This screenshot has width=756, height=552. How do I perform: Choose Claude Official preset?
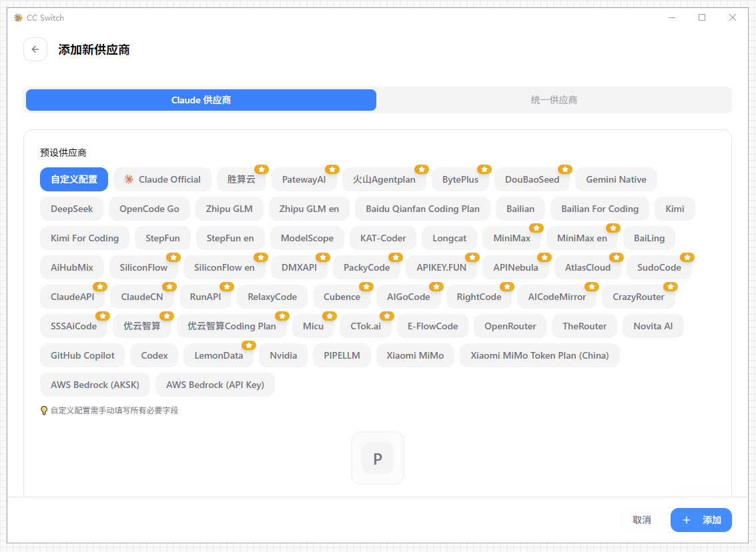click(163, 179)
